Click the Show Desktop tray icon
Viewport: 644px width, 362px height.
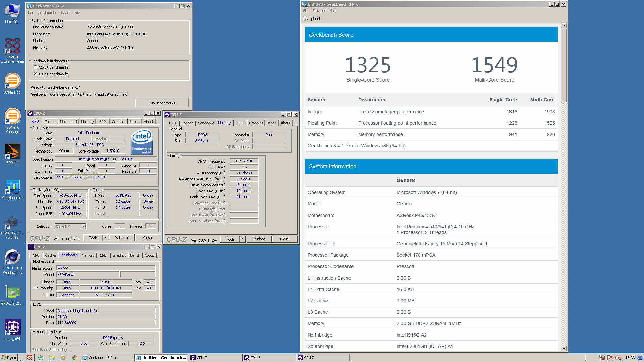pos(640,358)
